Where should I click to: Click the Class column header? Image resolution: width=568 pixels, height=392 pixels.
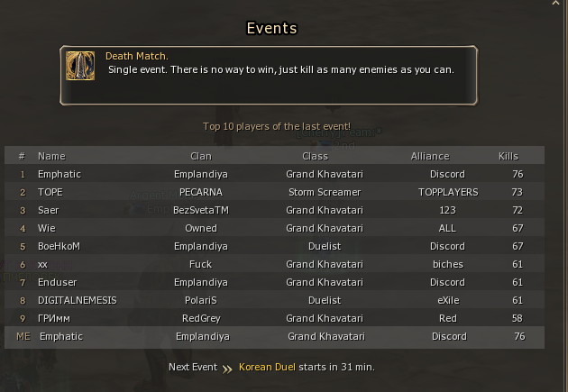[315, 156]
